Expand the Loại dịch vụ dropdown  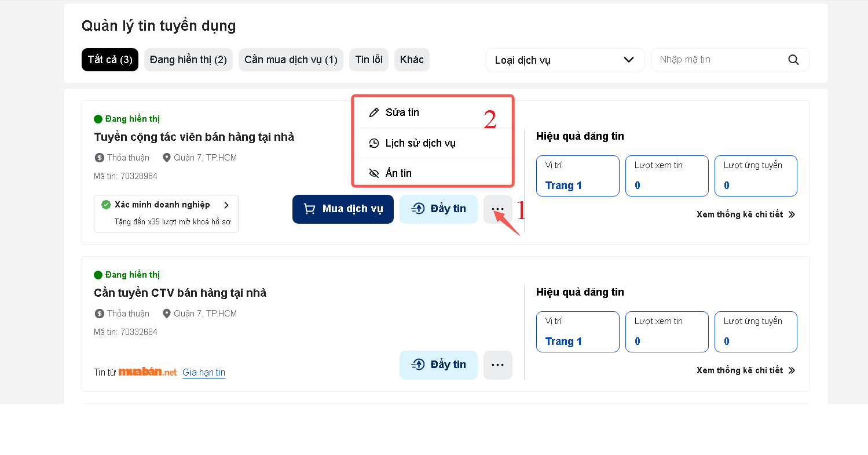point(565,60)
